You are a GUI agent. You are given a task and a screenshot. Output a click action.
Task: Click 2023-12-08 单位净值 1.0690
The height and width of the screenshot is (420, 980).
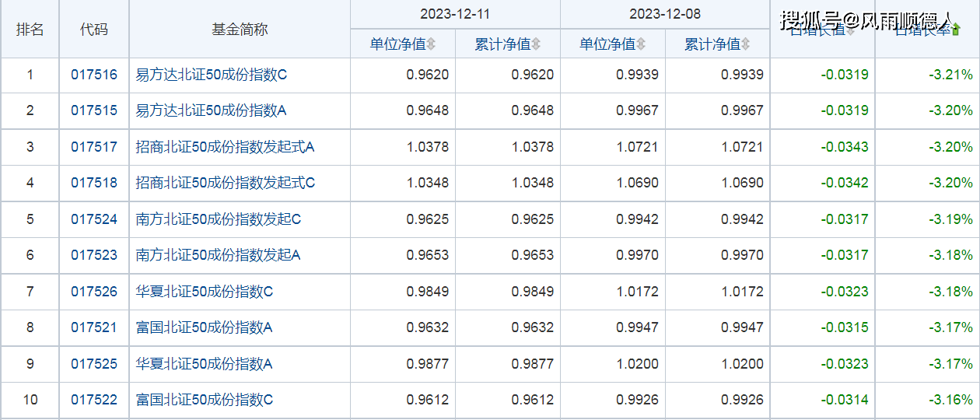pyautogui.click(x=637, y=183)
